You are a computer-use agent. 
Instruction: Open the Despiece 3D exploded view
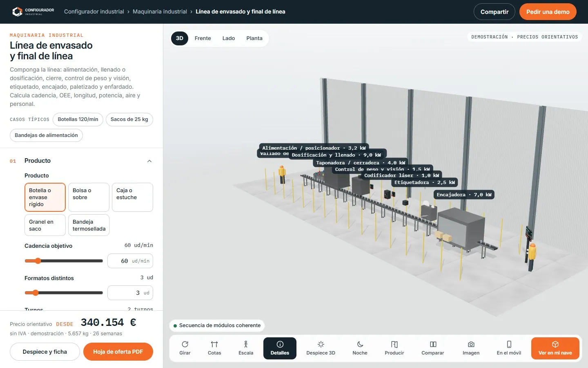[x=321, y=348]
